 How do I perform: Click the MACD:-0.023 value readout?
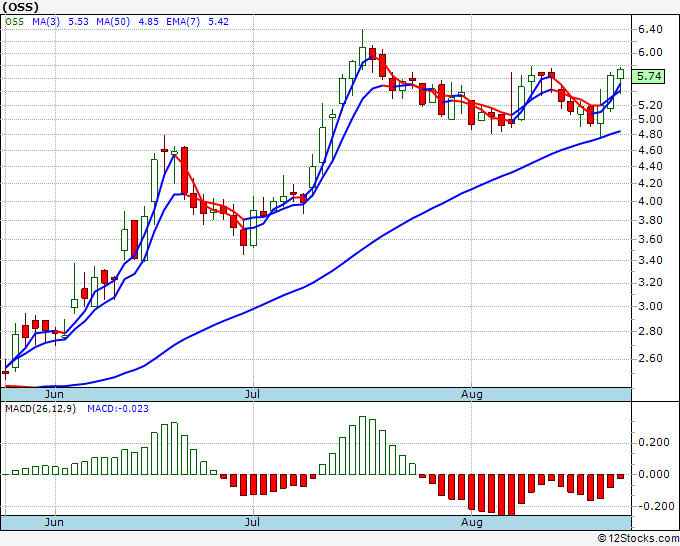coord(118,409)
